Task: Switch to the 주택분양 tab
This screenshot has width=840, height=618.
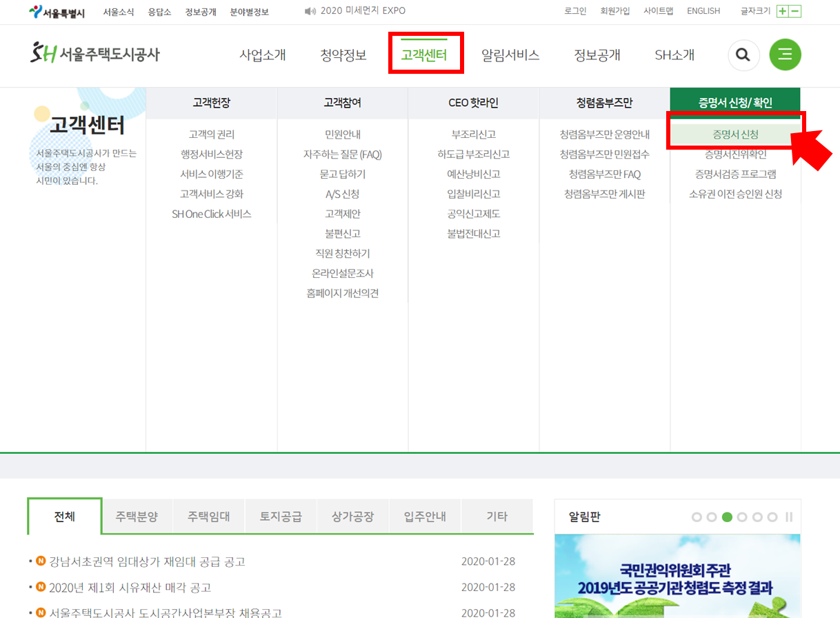Action: click(137, 516)
